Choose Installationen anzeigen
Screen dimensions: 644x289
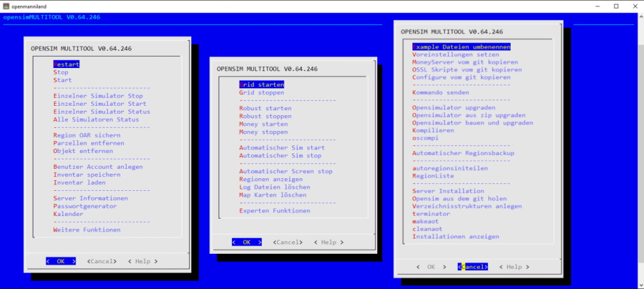455,237
